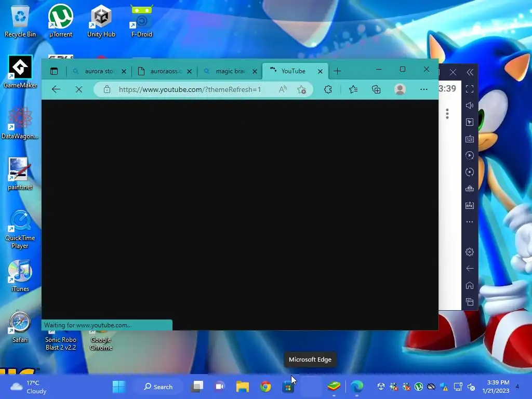
Task: Open the Chat icon on taskbar
Action: (x=220, y=387)
